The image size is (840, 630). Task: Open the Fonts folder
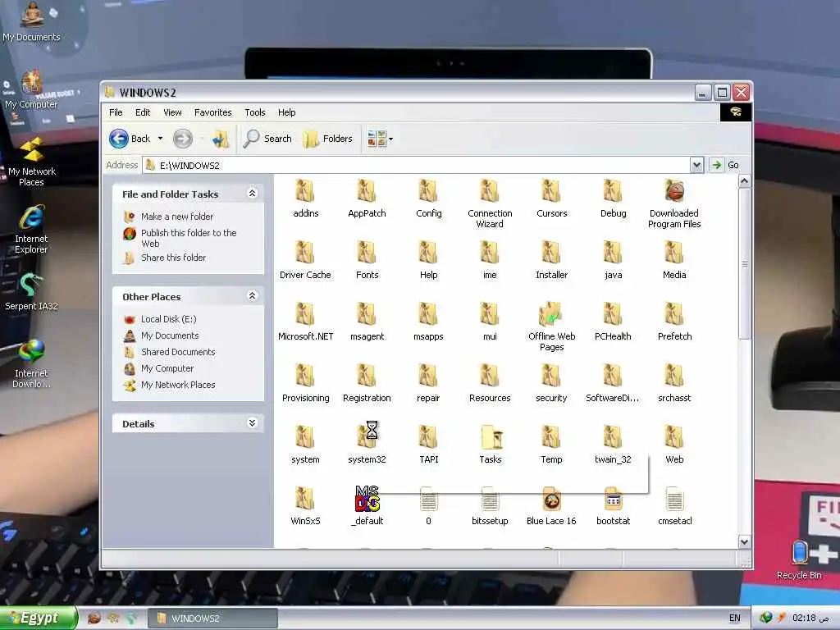367,260
